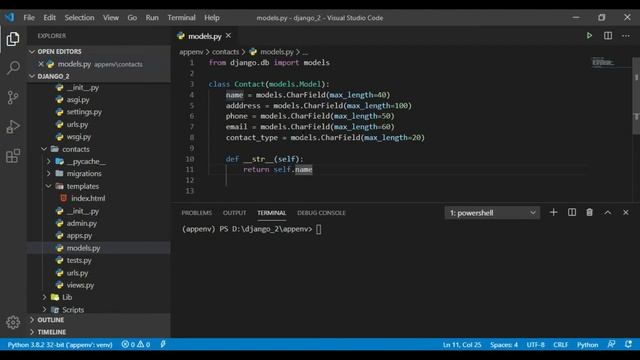640x360 pixels.
Task: Split the terminal panel
Action: [x=572, y=213]
